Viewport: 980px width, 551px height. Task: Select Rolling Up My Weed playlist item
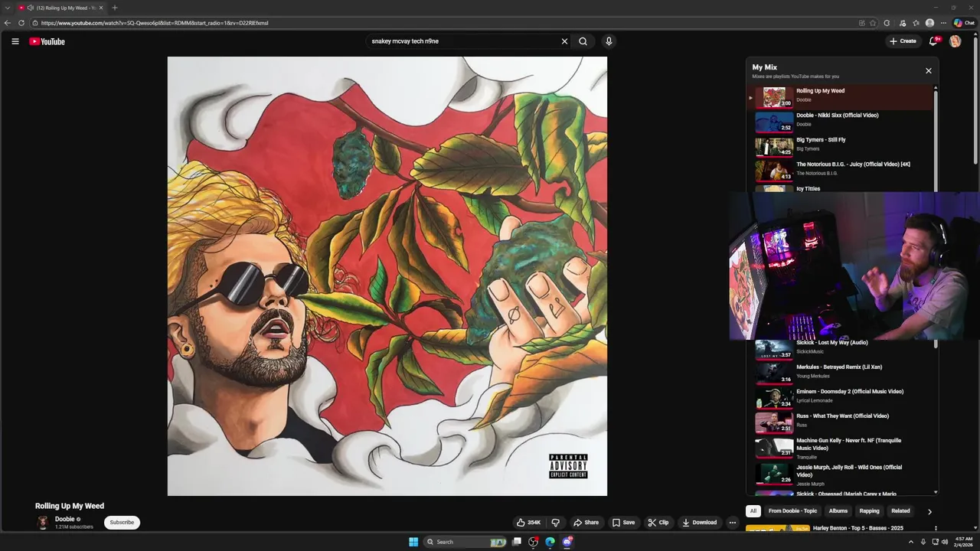840,96
